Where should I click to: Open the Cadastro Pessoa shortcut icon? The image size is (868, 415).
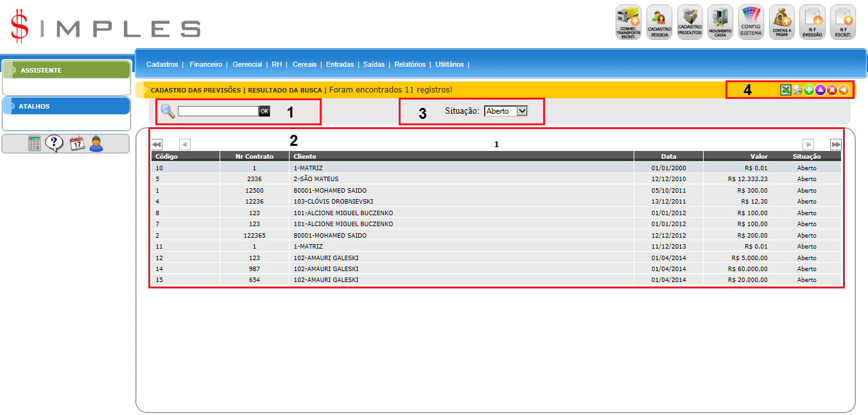pyautogui.click(x=659, y=22)
